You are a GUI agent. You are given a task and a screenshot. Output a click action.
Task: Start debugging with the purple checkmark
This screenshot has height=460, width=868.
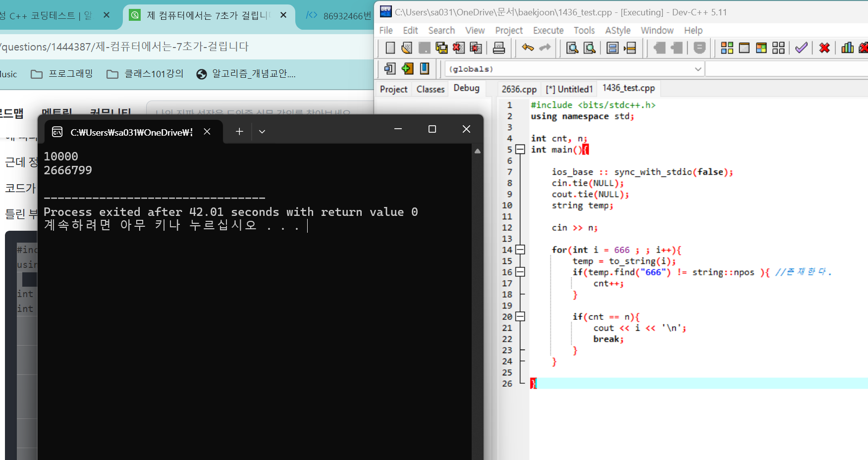click(x=801, y=48)
